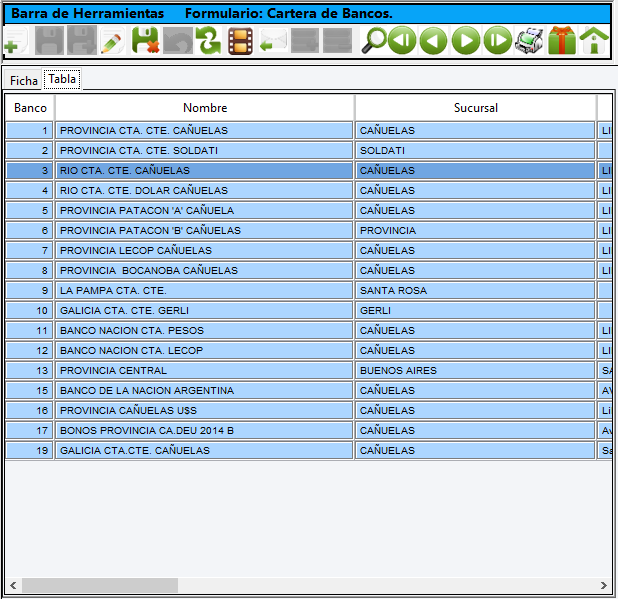
Task: Open search with magnifying glass icon
Action: (x=374, y=41)
